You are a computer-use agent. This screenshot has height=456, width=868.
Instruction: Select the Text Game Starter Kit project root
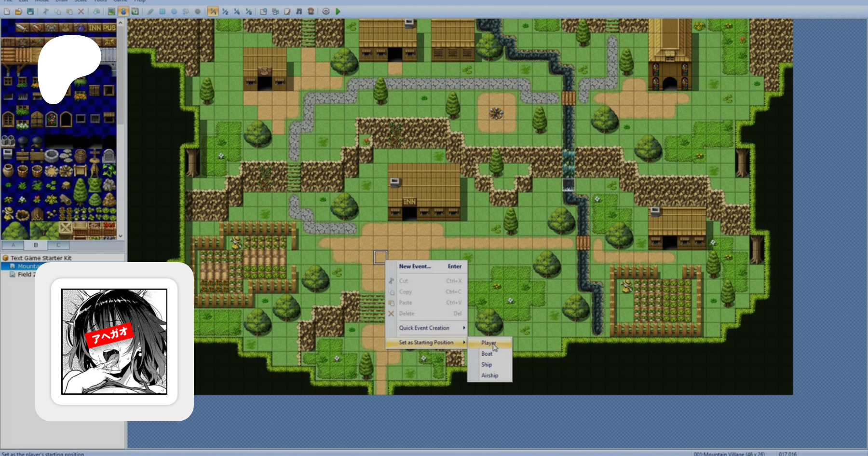point(41,258)
